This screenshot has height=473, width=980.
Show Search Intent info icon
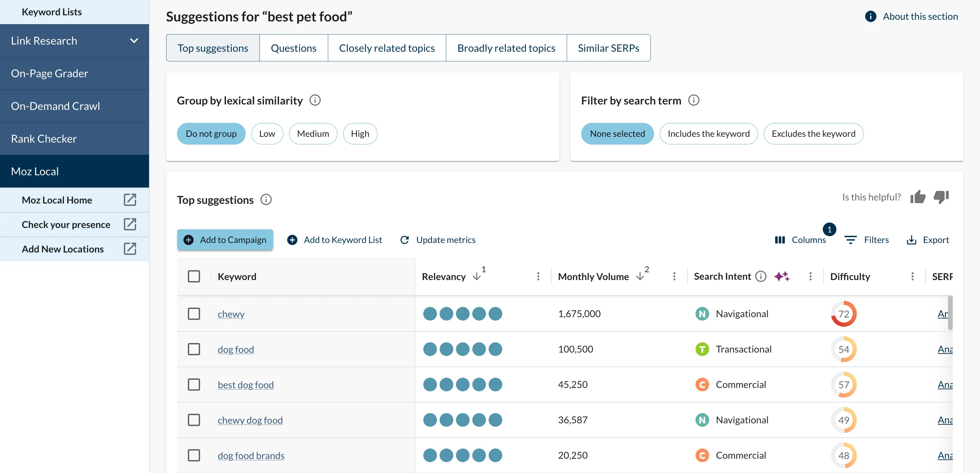click(760, 276)
